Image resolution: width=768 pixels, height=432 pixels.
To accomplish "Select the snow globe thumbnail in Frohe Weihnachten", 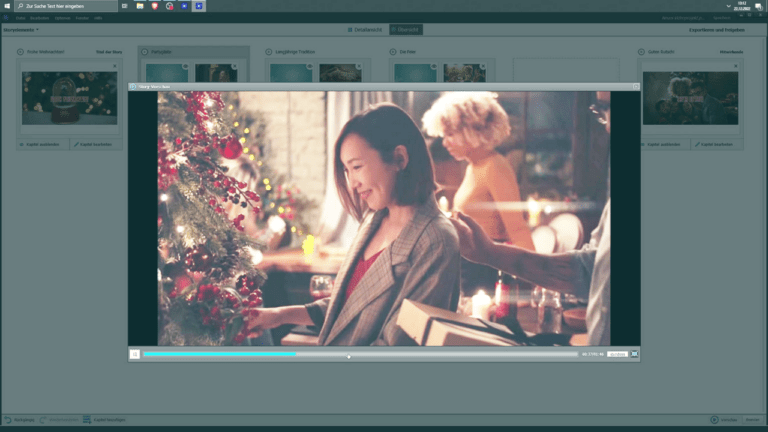I will coord(70,98).
